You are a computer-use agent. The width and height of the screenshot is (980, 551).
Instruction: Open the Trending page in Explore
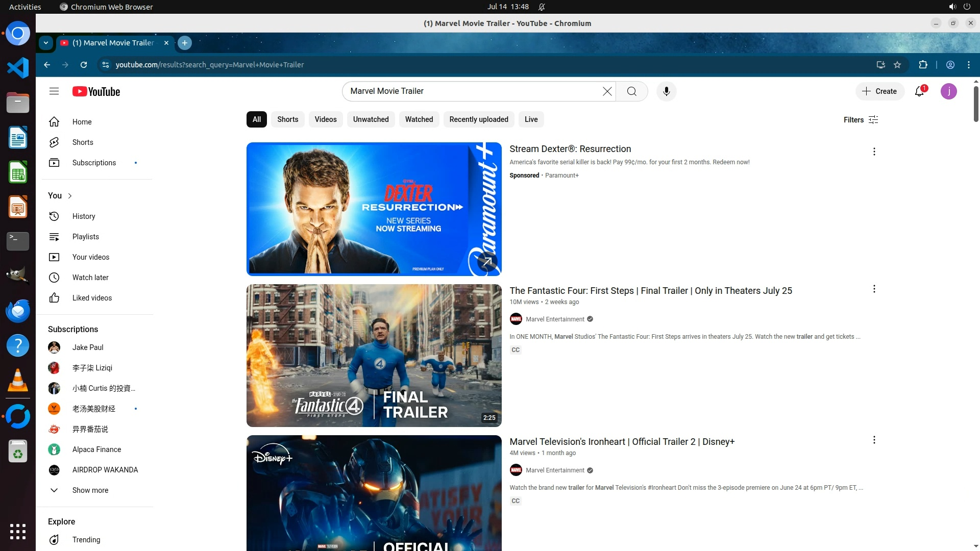86,540
